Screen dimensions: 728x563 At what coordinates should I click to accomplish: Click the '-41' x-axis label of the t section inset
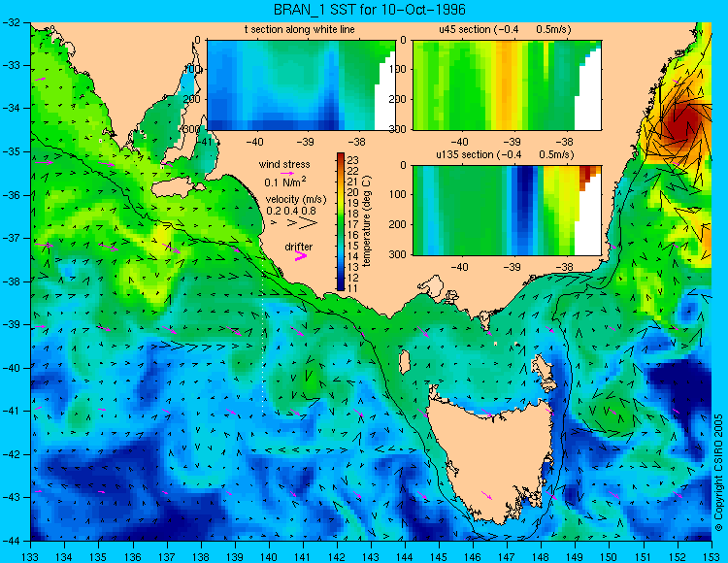point(202,141)
